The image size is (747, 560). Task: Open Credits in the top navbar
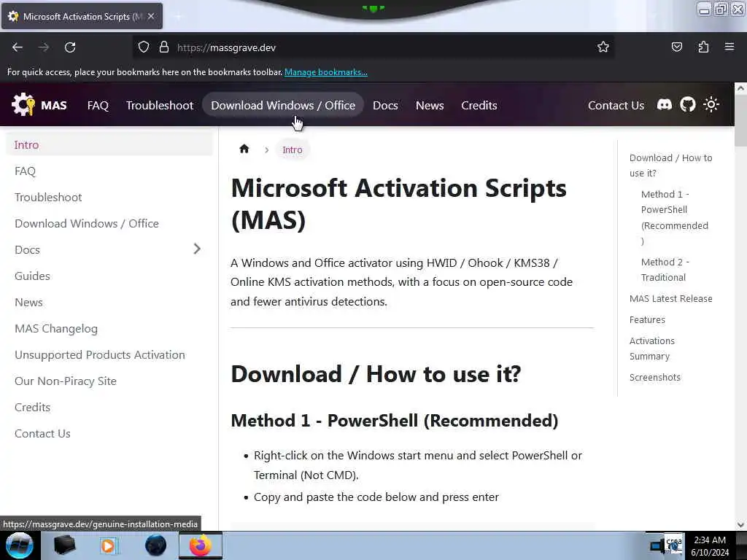coord(479,105)
